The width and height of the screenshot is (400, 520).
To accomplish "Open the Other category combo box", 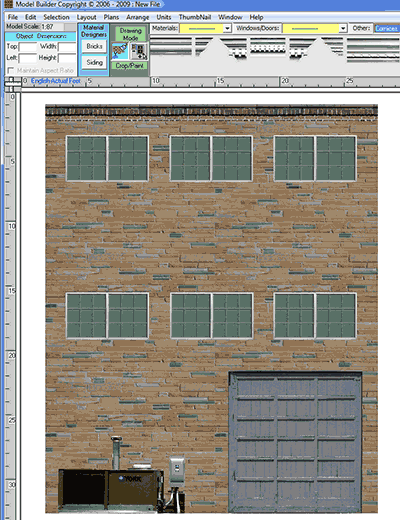I will (x=387, y=28).
